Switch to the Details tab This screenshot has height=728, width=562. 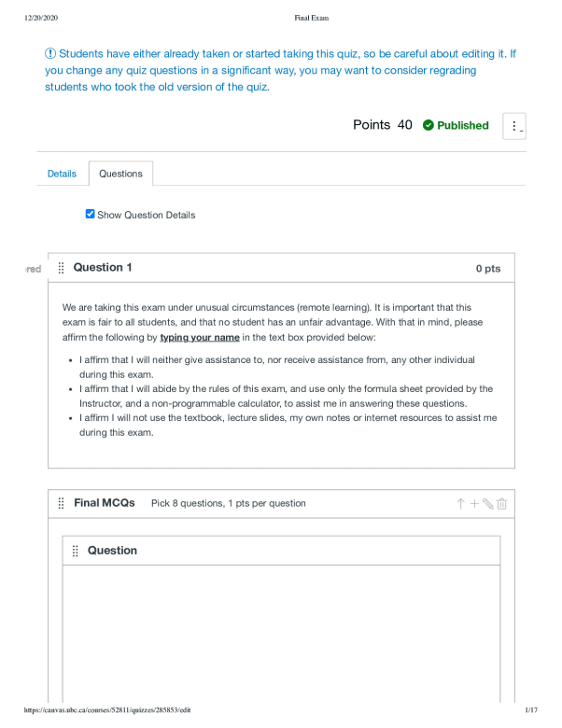[x=62, y=174]
